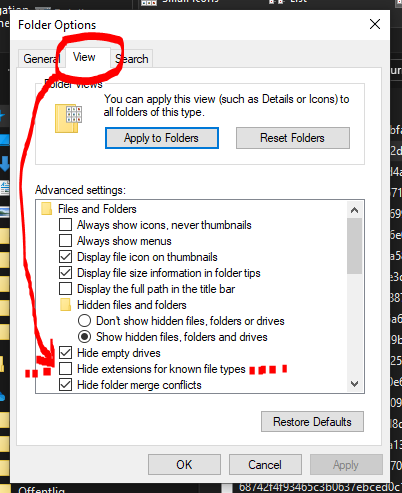Click the scroll up arrow in Advanced settings
This screenshot has width=402, height=493.
coord(354,210)
